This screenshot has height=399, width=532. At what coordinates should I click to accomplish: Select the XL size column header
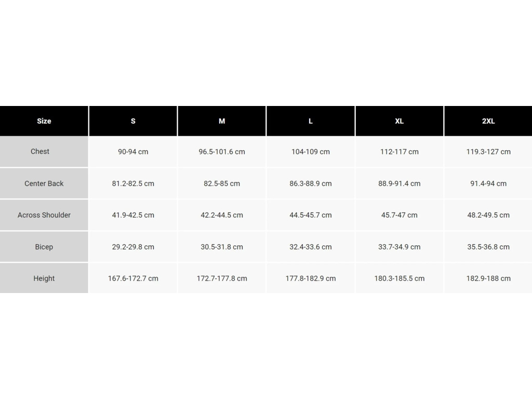tap(399, 121)
